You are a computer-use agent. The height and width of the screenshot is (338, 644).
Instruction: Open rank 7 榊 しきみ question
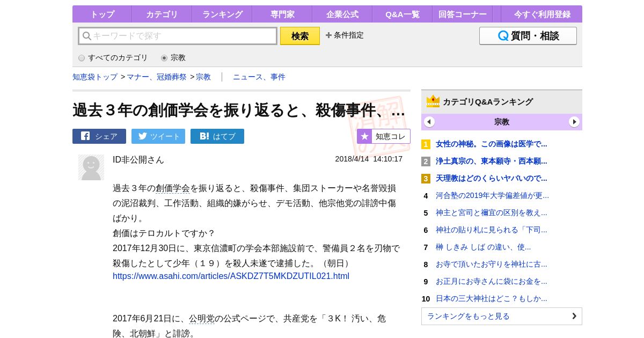pyautogui.click(x=483, y=247)
